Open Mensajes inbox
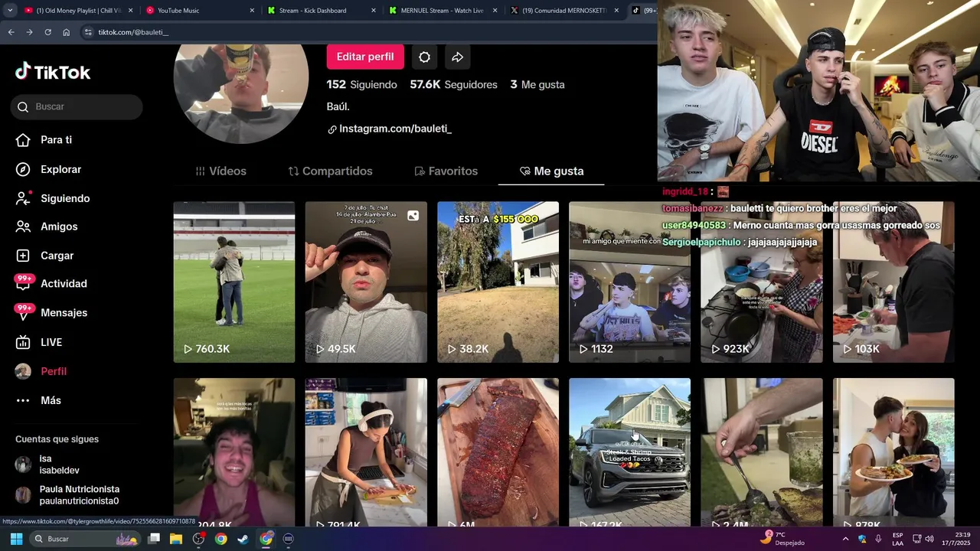The width and height of the screenshot is (980, 551). click(x=52, y=312)
